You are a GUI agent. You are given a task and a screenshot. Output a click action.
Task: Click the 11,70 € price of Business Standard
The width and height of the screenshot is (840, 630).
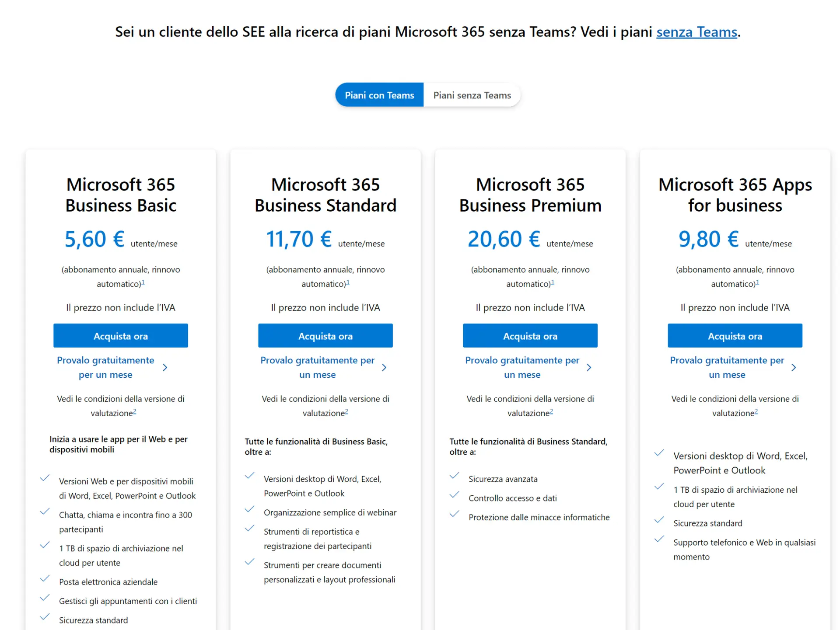pyautogui.click(x=299, y=239)
